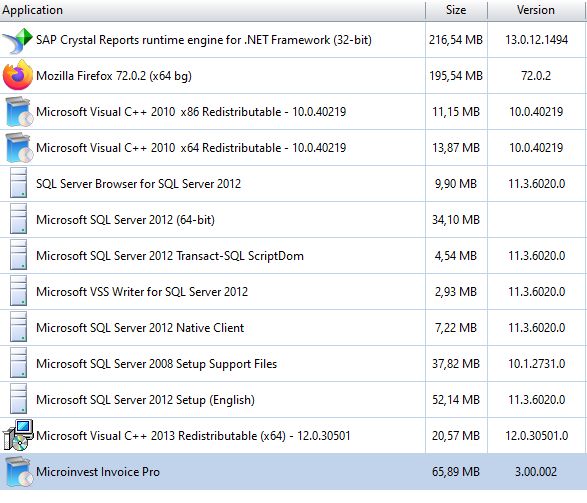This screenshot has height=503, width=587.
Task: Click the 2,93 MB size cell
Action: tap(456, 292)
